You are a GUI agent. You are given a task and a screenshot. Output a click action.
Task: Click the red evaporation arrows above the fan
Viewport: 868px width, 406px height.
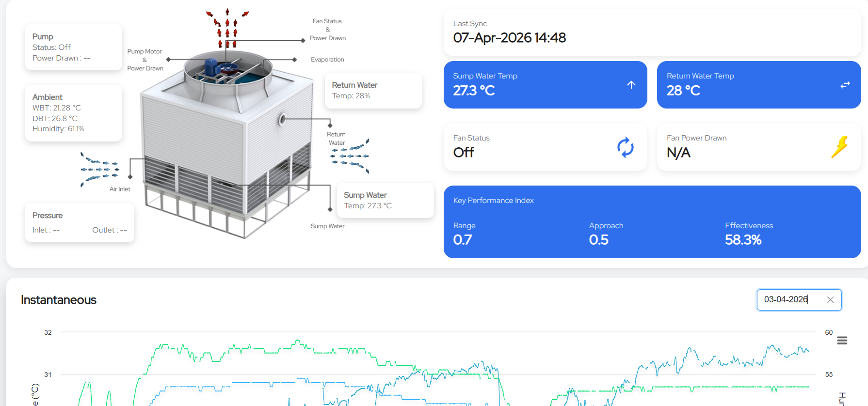[x=227, y=28]
